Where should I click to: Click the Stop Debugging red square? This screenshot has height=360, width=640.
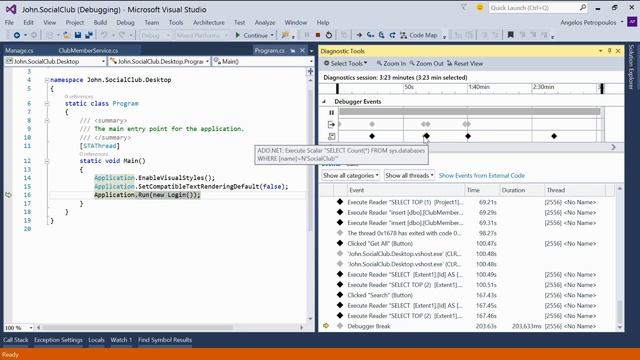pos(318,36)
